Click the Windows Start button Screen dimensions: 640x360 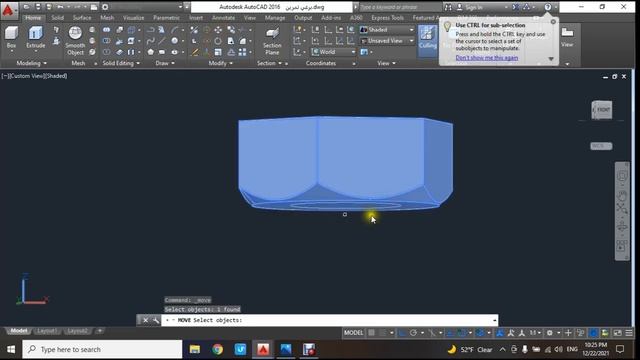point(11,349)
